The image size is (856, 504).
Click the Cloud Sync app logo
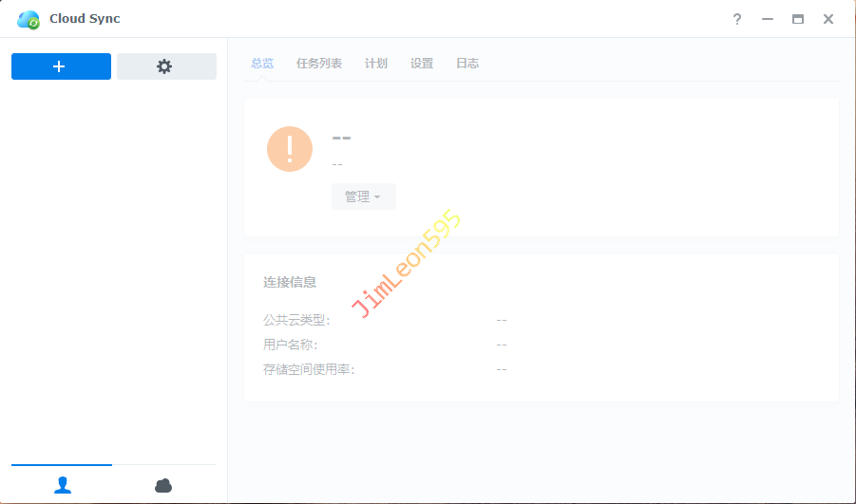tap(29, 19)
